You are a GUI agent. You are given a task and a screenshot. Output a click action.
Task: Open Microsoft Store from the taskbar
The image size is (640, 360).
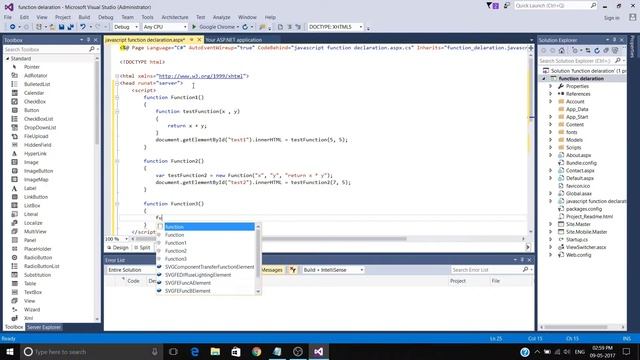point(236,352)
